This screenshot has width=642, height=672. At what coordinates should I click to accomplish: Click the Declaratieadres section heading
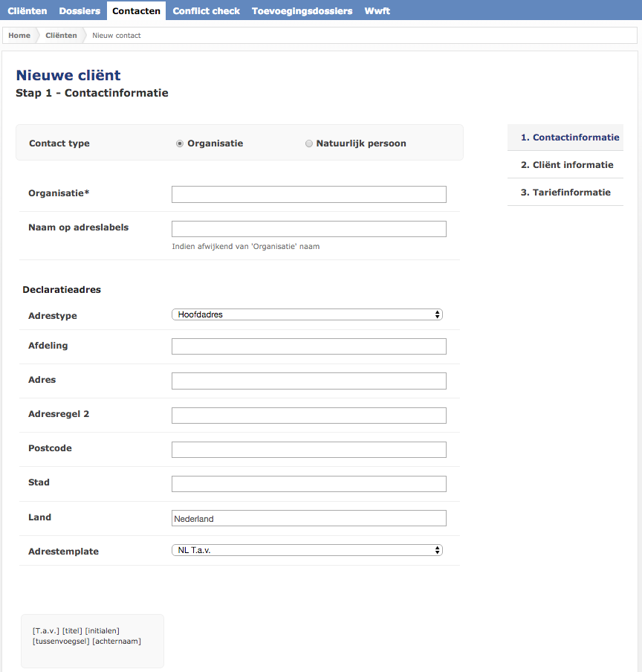[62, 290]
